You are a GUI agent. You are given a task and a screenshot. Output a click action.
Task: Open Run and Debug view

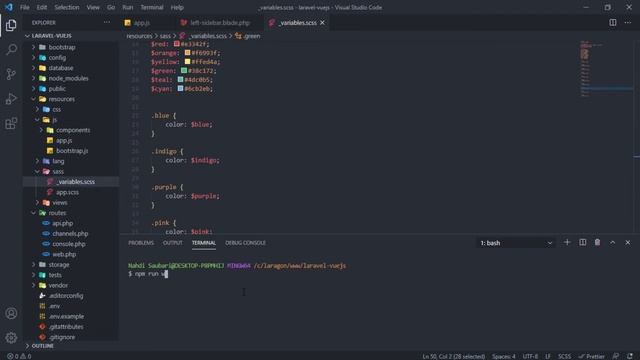click(x=11, y=99)
